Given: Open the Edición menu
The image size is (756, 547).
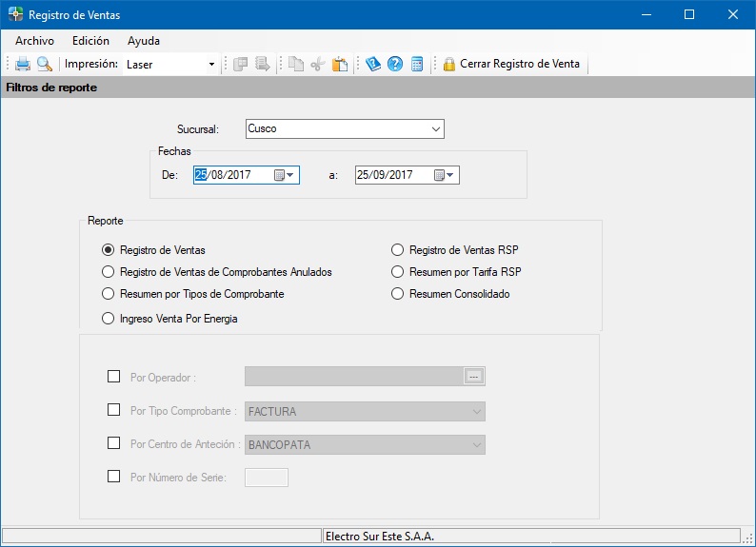Looking at the screenshot, I should (x=90, y=41).
